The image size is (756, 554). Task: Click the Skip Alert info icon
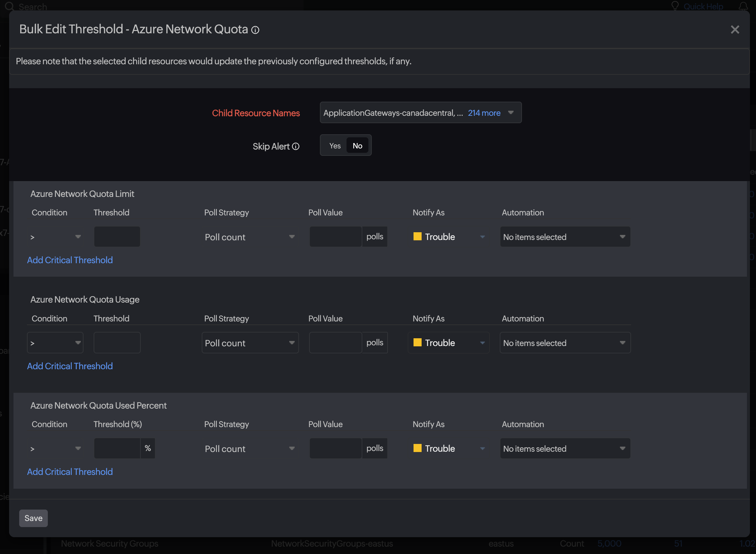point(296,146)
